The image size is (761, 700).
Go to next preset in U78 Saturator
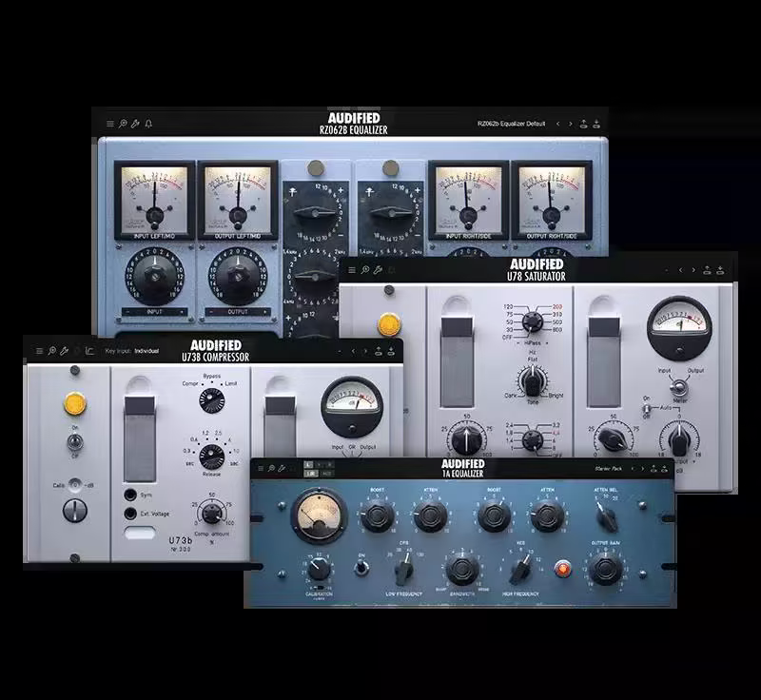pos(693,270)
